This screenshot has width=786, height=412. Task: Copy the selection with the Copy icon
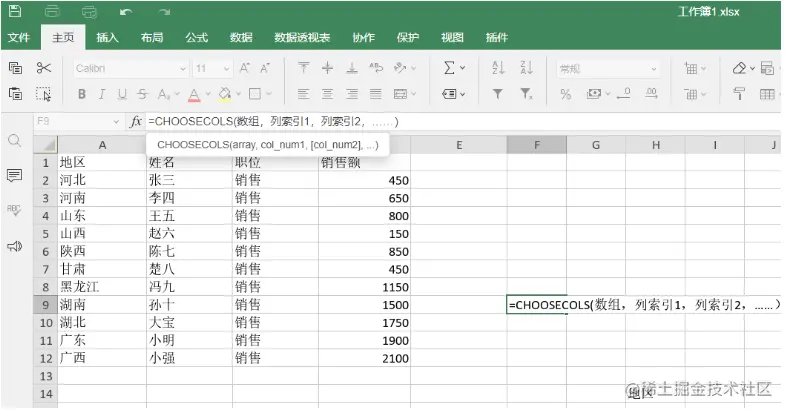pyautogui.click(x=16, y=68)
